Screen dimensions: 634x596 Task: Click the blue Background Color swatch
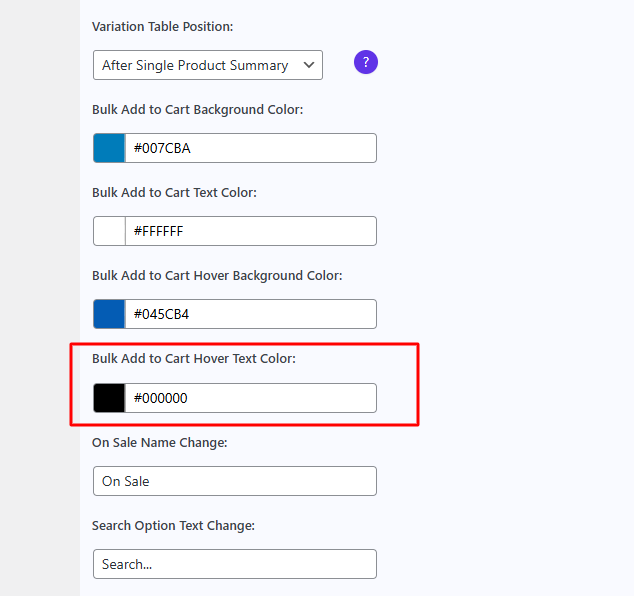tap(109, 148)
